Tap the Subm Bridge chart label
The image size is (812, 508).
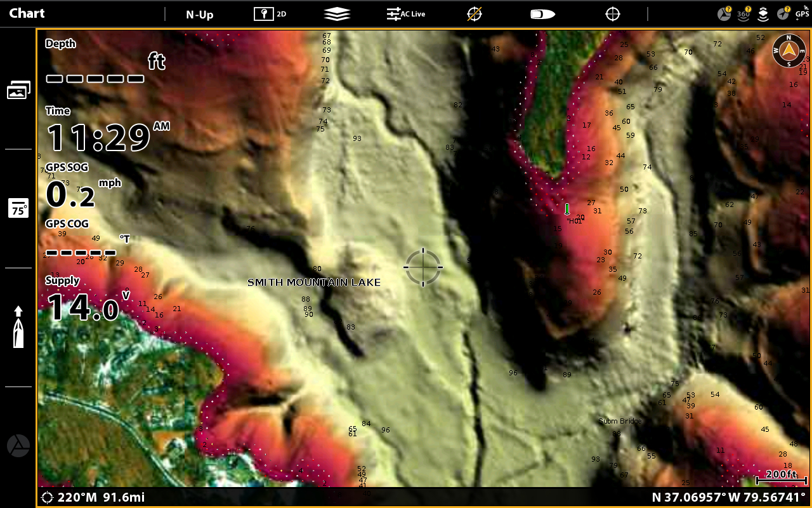[x=620, y=421]
